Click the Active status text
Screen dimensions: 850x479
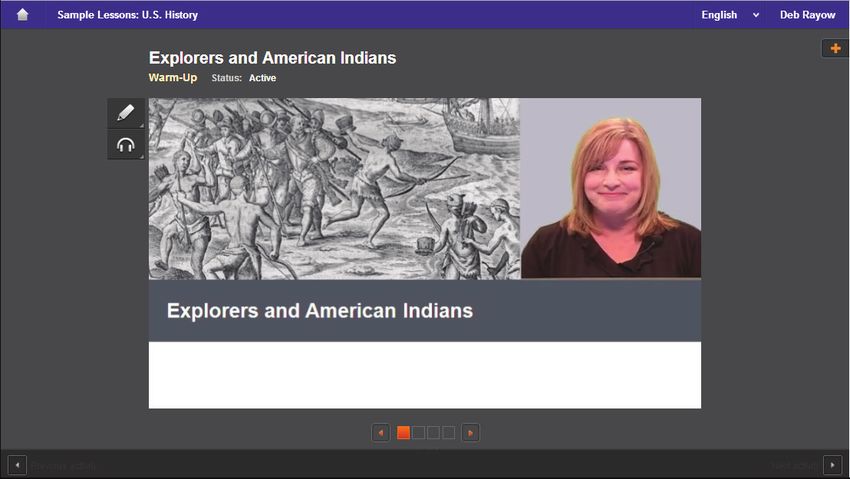[262, 78]
